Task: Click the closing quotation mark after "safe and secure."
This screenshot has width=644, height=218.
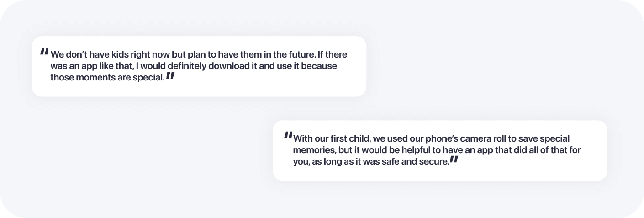Action: (454, 160)
